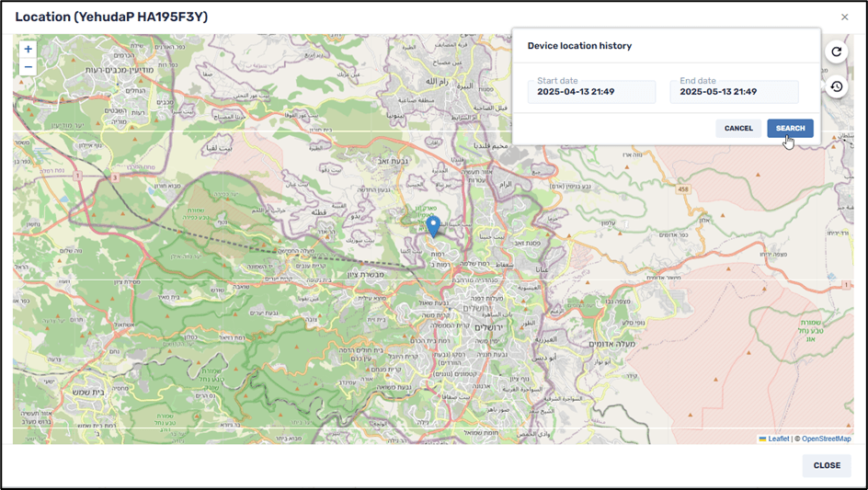Open the End date picker field
Viewport: 868px width, 490px height.
[734, 91]
